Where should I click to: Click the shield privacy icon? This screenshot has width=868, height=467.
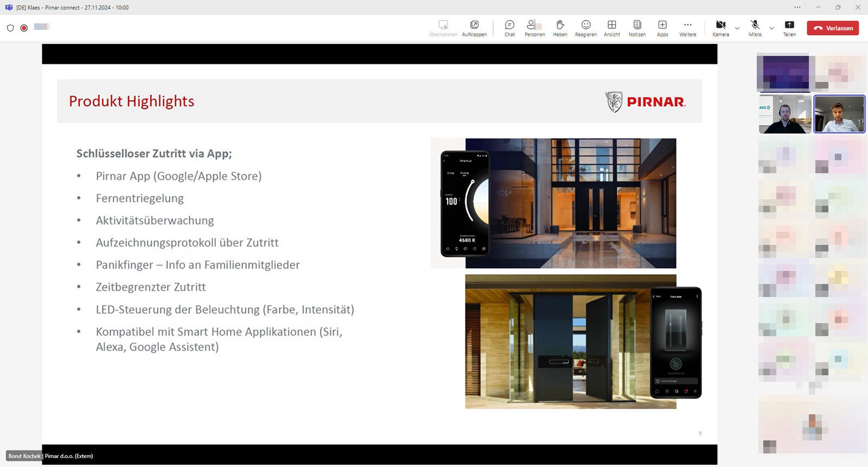[10, 28]
